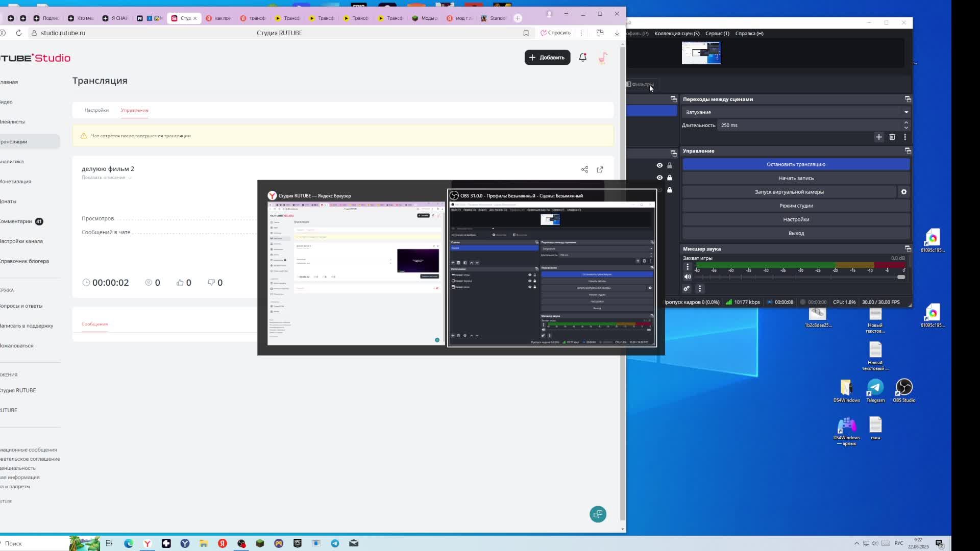Adjust the Захват игры volume slider
The width and height of the screenshot is (980, 551).
tap(901, 277)
